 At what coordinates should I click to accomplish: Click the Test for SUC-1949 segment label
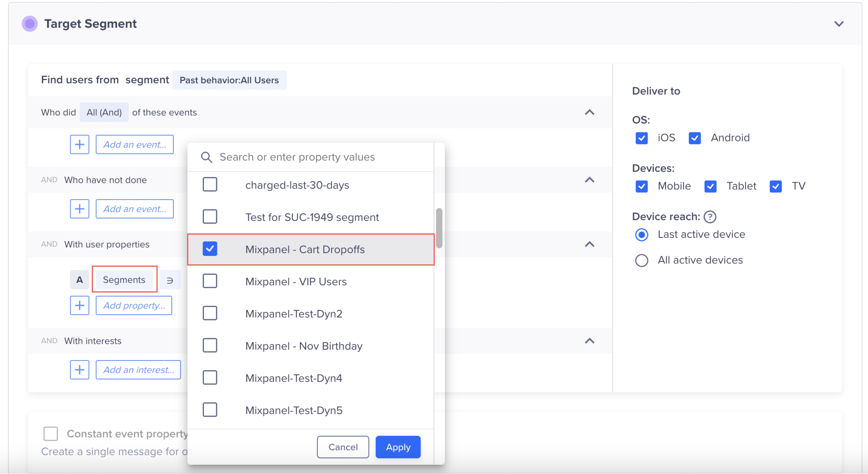(x=312, y=217)
